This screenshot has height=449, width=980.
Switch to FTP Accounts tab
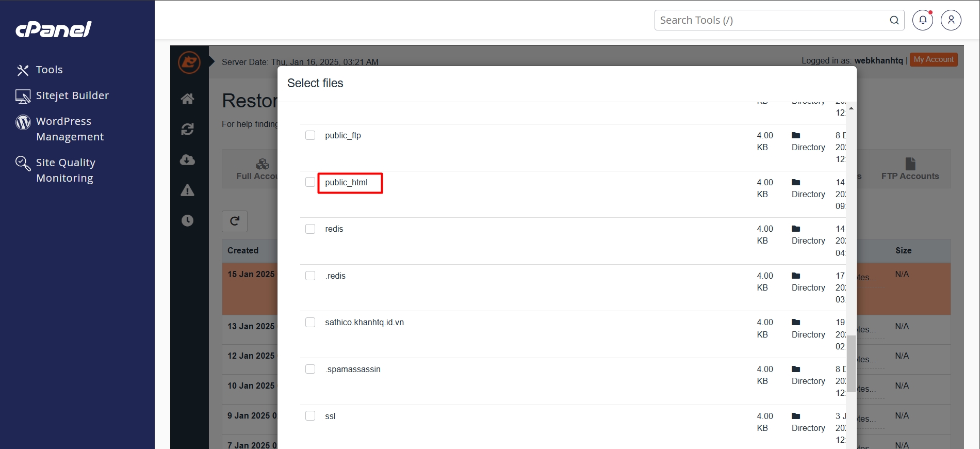[910, 169]
